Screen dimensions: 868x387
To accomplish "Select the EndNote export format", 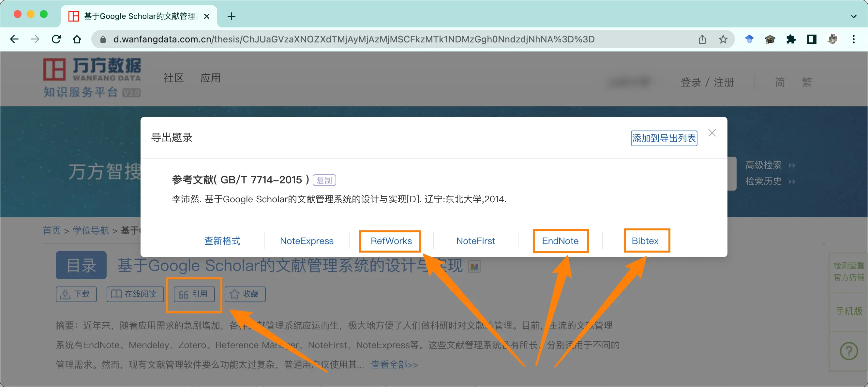I will 560,241.
